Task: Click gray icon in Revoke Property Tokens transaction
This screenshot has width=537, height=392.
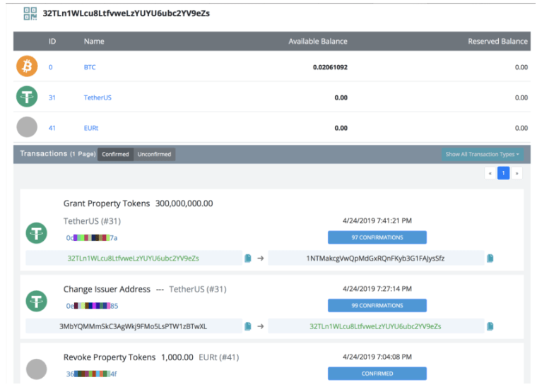Action: pos(37,369)
